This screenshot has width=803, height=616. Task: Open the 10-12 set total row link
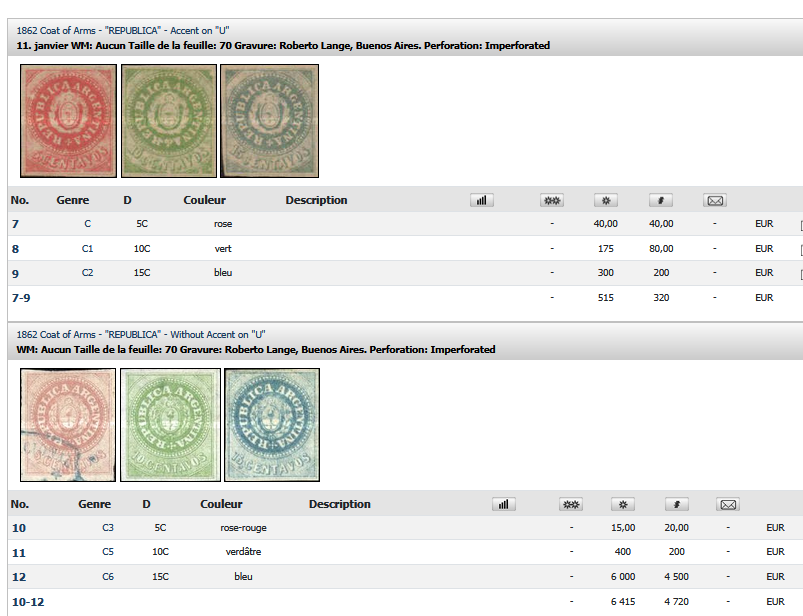pos(27,601)
